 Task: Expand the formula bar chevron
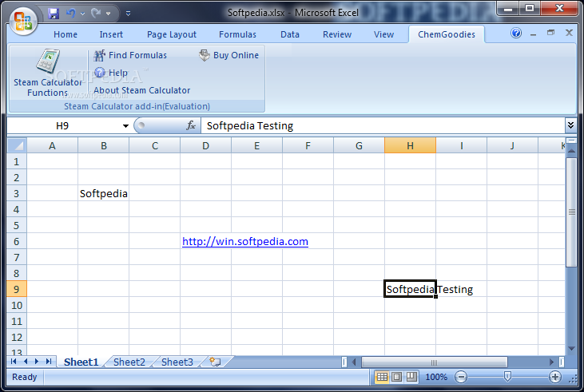[570, 125]
